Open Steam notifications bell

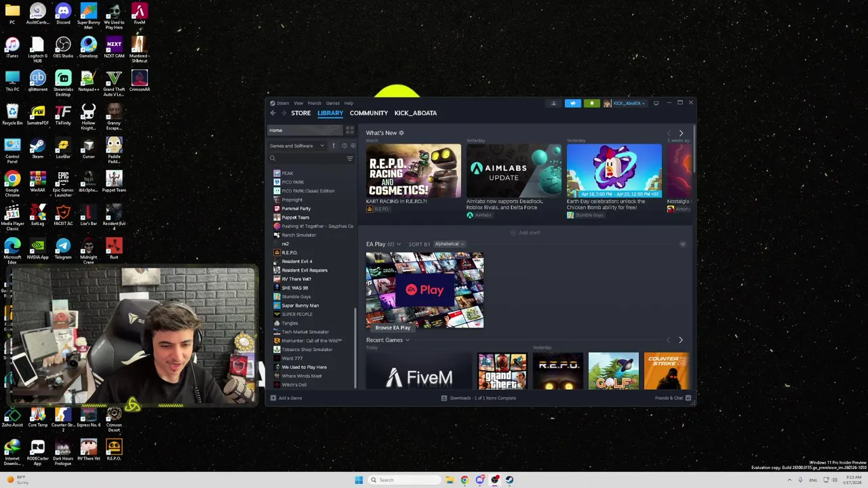(x=592, y=103)
